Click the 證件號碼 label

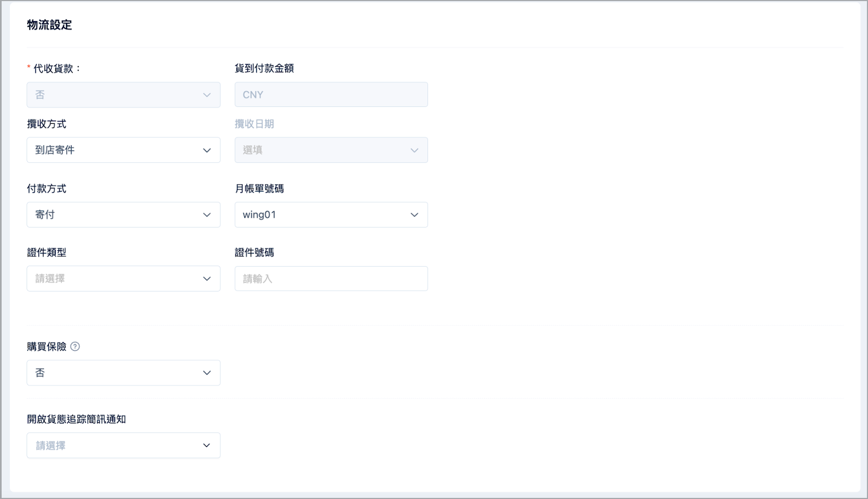click(x=254, y=252)
